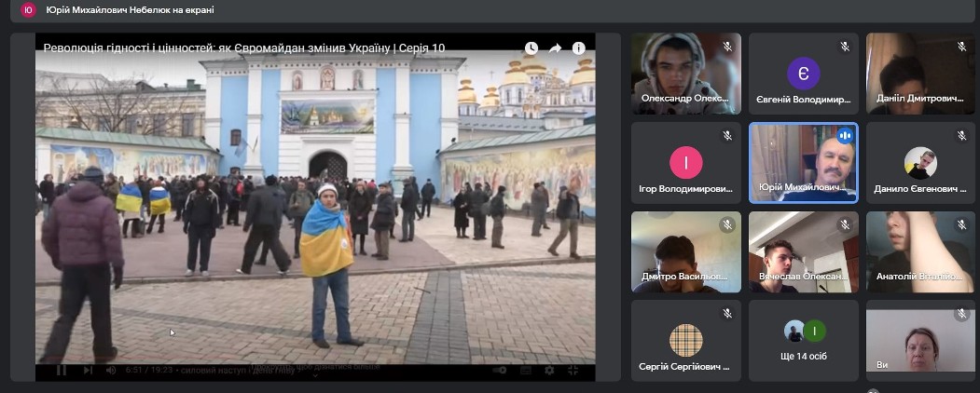This screenshot has width=980, height=393.
Task: Click the speaking audio indicator on Юрій's tile
Action: pyautogui.click(x=845, y=135)
